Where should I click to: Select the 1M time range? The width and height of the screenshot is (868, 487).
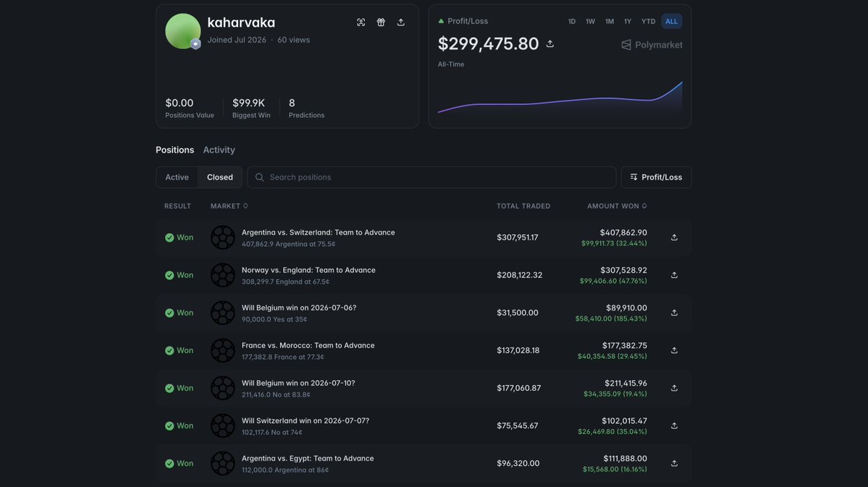click(x=610, y=22)
